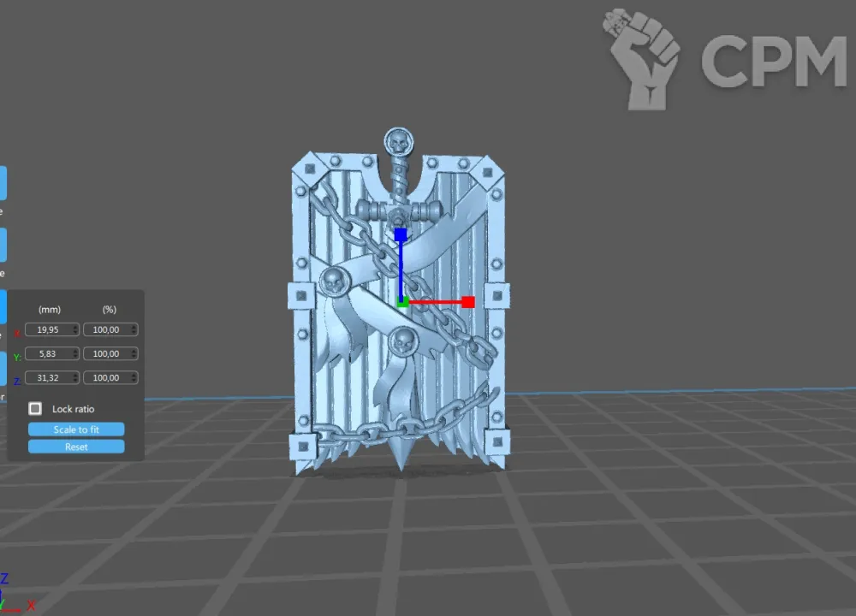856x616 pixels.
Task: Click the red X-axis gizmo handle
Action: click(x=468, y=301)
